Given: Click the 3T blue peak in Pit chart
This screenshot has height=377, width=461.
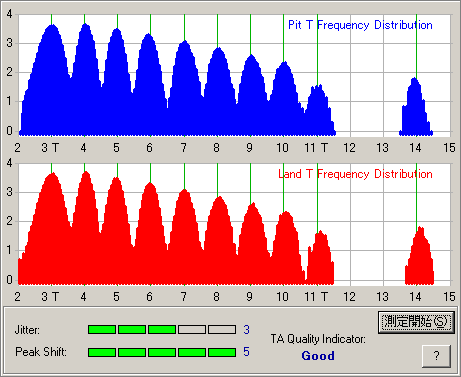Looking at the screenshot, I should 52,80.
